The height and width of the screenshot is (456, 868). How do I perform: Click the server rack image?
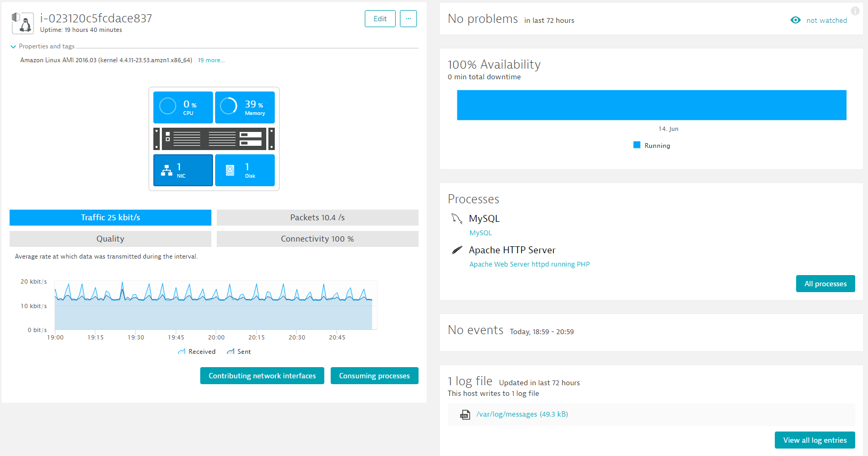coord(214,139)
